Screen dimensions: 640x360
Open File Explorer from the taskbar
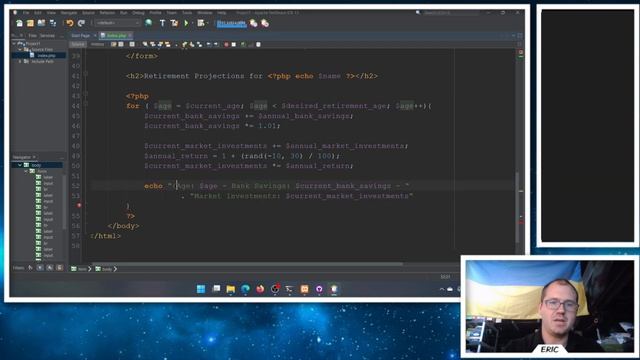[231, 289]
